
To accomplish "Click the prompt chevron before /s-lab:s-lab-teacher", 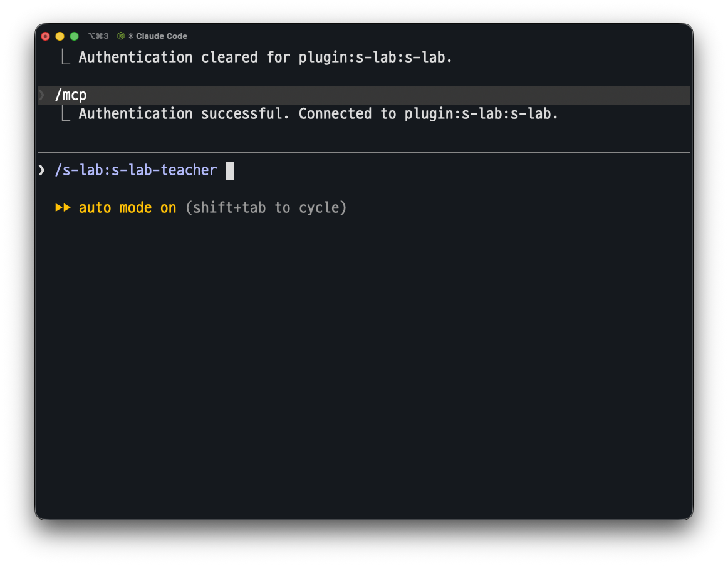I will tap(42, 170).
